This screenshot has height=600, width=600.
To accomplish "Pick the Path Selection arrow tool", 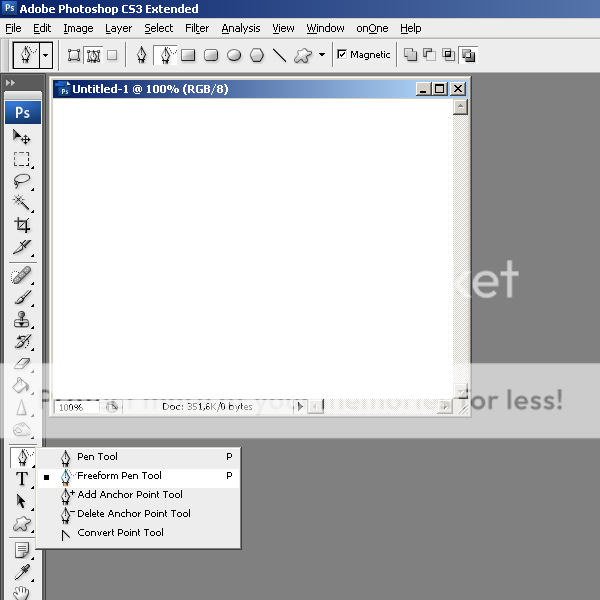I will tap(21, 501).
